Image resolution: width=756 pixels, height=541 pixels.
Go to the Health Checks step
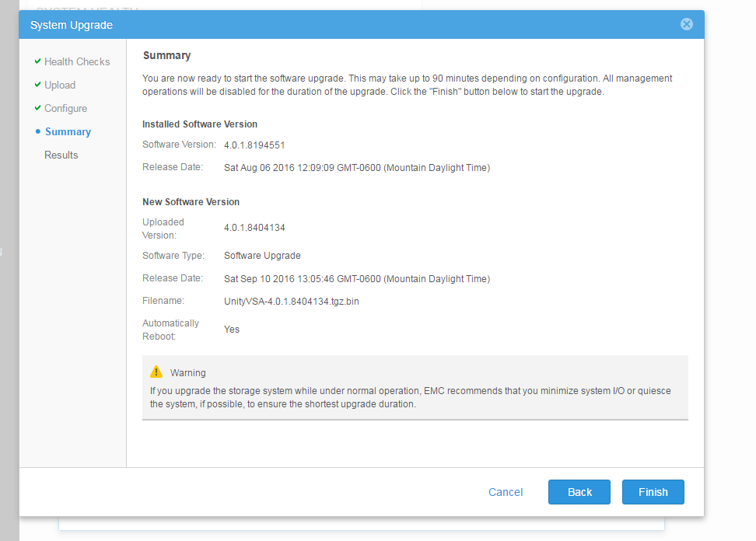[77, 61]
